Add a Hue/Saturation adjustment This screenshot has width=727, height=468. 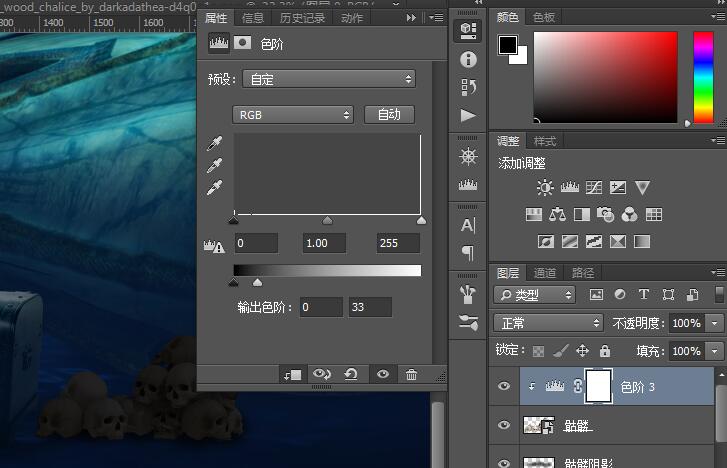coord(534,214)
